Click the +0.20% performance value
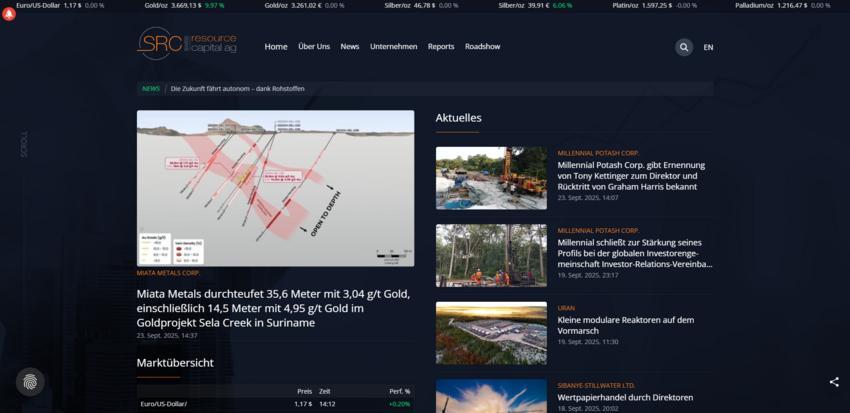This screenshot has width=850, height=413. coord(400,404)
